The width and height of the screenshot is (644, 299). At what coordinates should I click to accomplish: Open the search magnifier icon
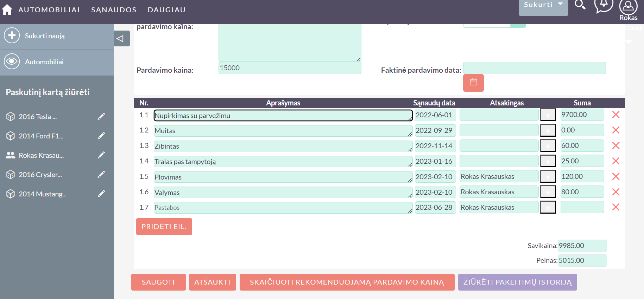[x=580, y=5]
